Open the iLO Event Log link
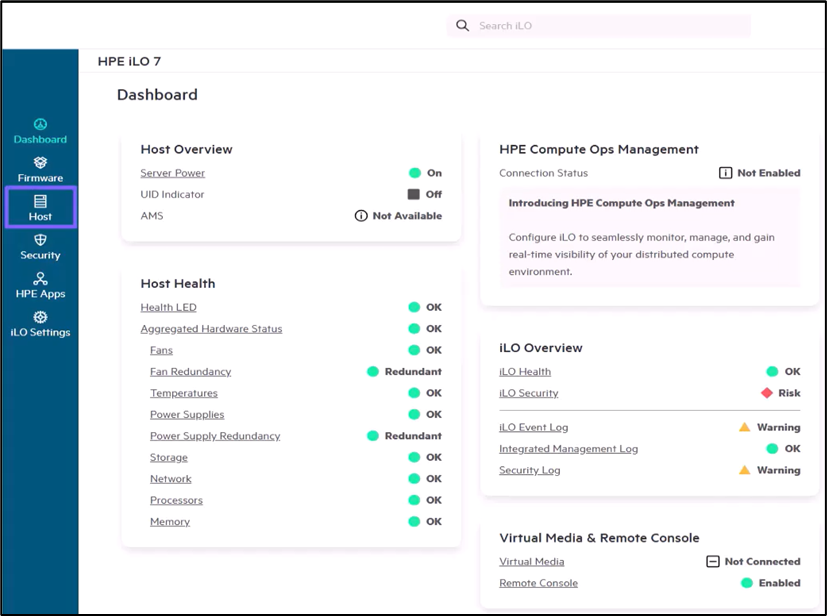The width and height of the screenshot is (827, 616). [x=533, y=427]
